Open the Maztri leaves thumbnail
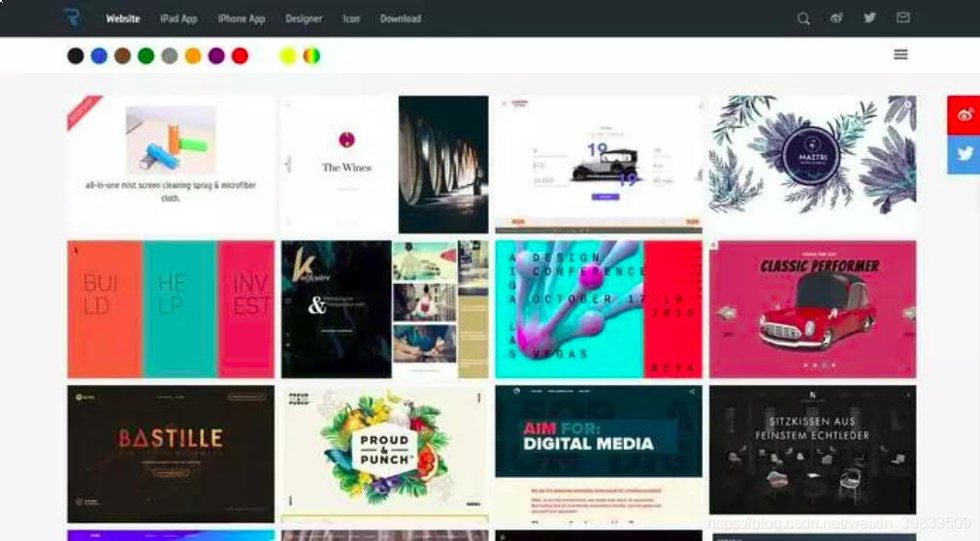This screenshot has height=541, width=980. [x=812, y=165]
